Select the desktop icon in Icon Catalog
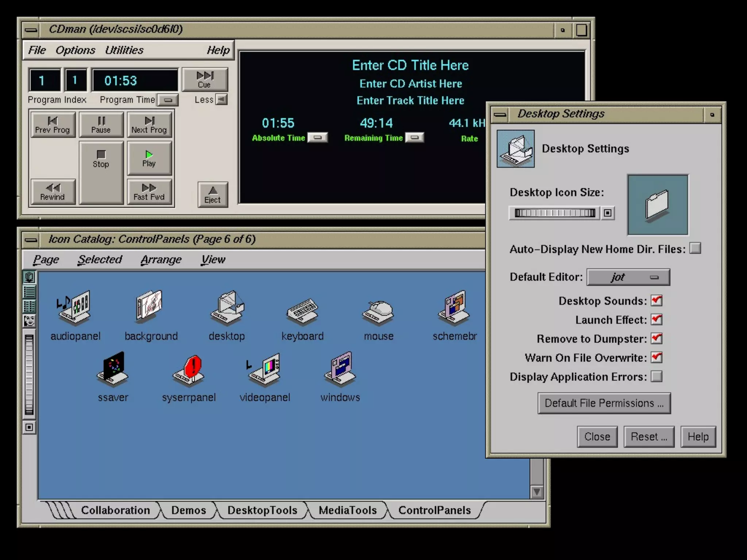The height and width of the screenshot is (560, 747). tap(227, 308)
